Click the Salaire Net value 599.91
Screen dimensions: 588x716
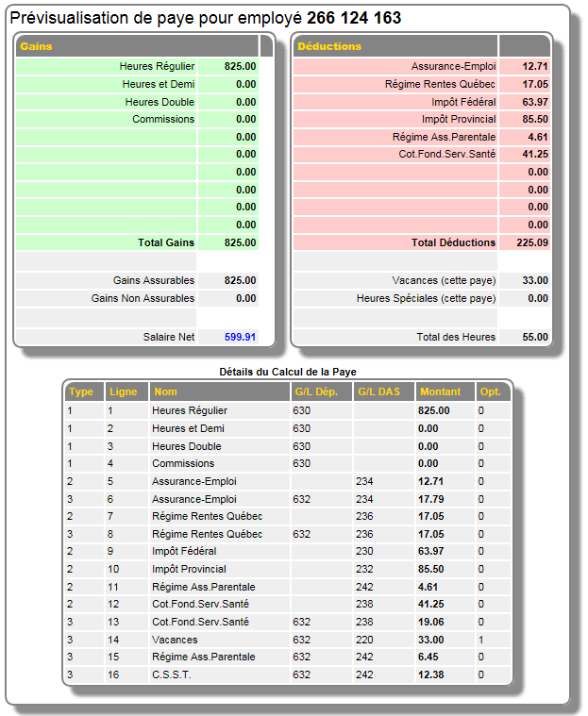240,337
